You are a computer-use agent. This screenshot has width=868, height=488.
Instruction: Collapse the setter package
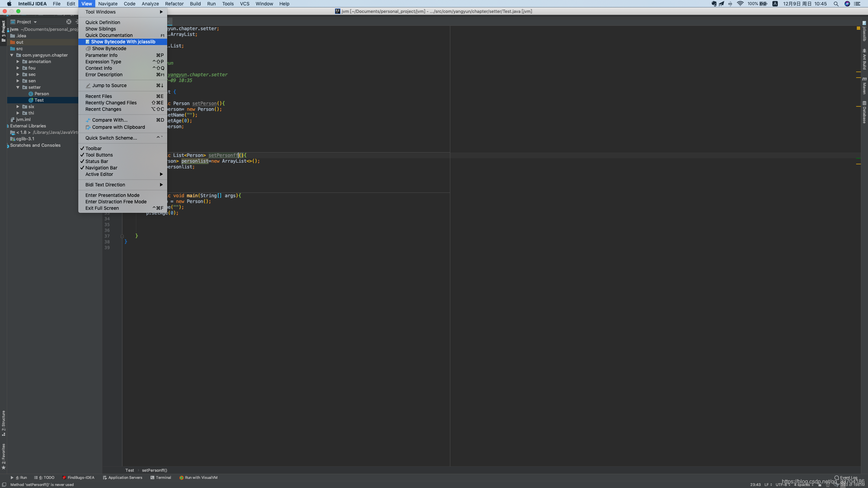click(18, 87)
